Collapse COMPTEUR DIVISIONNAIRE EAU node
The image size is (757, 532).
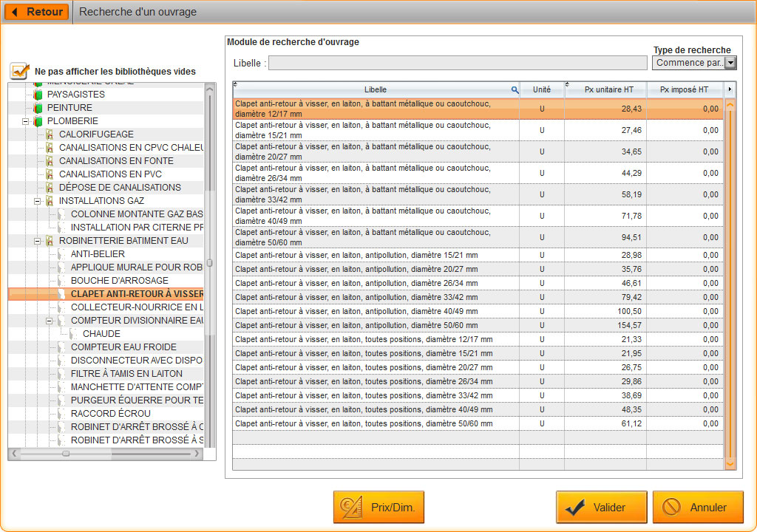click(x=50, y=321)
